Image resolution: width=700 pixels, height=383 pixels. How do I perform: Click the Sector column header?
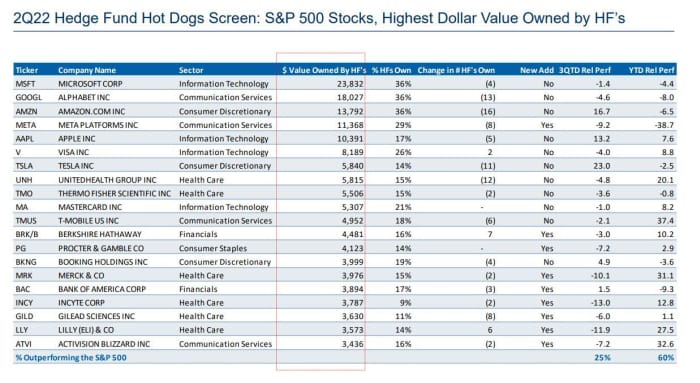click(191, 70)
